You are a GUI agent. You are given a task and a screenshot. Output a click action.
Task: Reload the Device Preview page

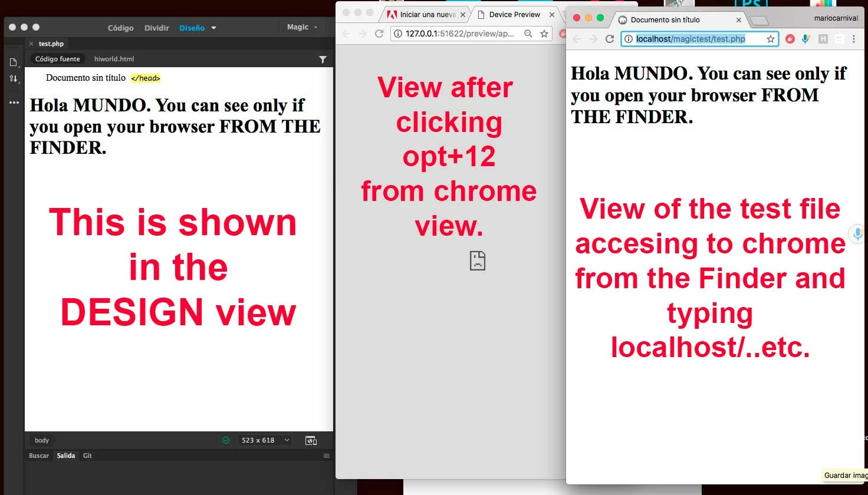tap(379, 34)
